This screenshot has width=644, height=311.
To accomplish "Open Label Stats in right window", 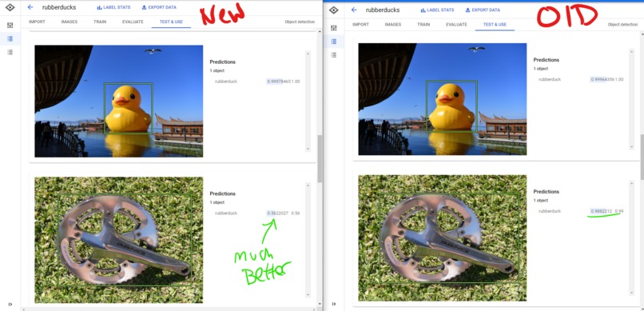I will click(x=437, y=10).
